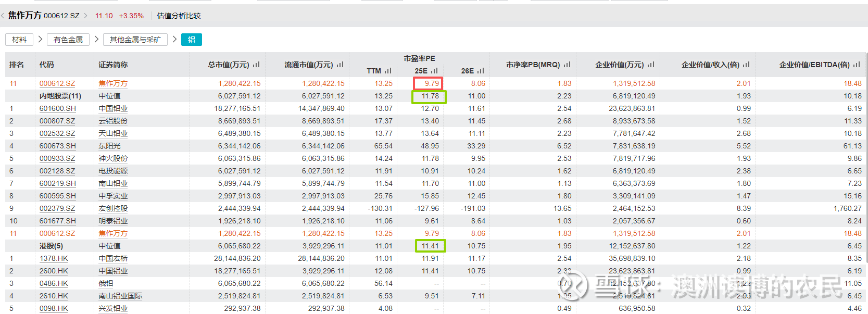The image size is (868, 314).
Task: Expand chevron after 其他金属与采矿 breadcrumb
Action: point(174,39)
